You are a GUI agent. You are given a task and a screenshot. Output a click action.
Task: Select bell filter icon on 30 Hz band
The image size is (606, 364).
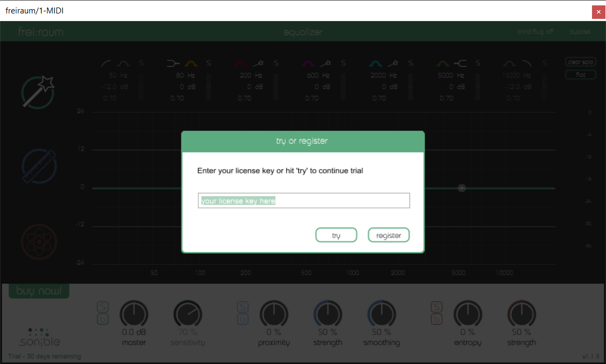click(124, 64)
